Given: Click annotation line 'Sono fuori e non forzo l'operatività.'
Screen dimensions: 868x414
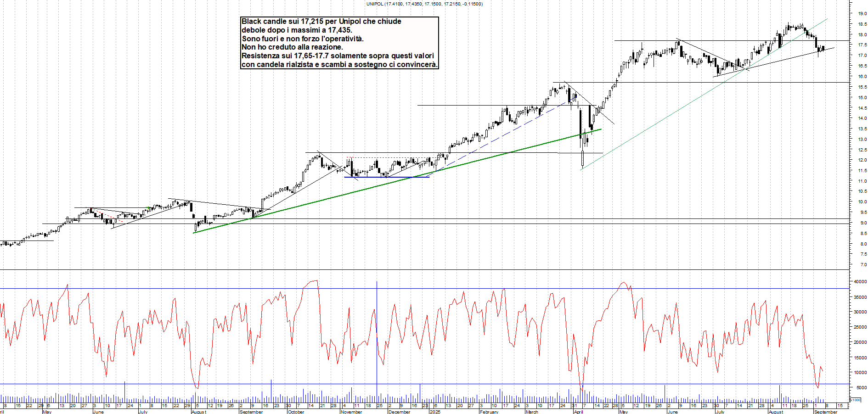Looking at the screenshot, I should [303, 39].
